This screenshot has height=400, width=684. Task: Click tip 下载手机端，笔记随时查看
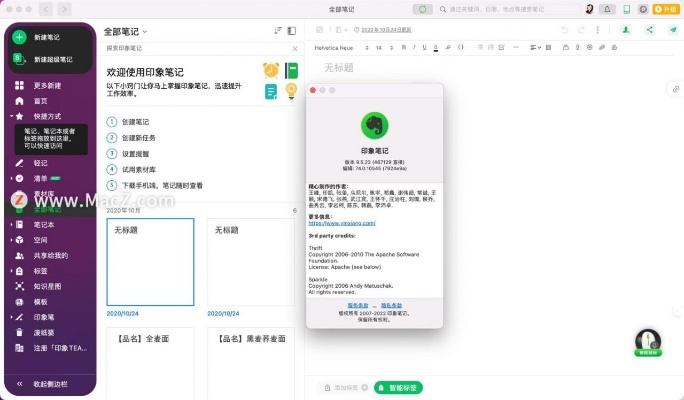(x=162, y=185)
